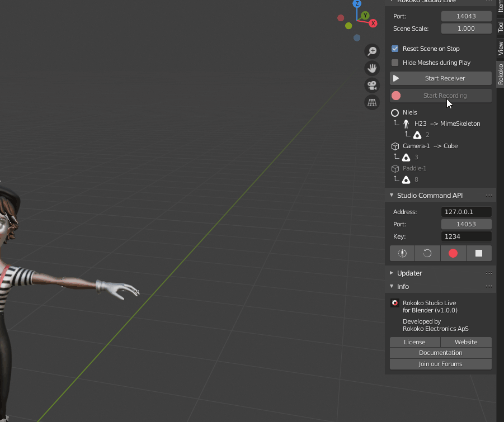Click the stop square button in Command API
Screen dimensions: 504x422
(479, 253)
